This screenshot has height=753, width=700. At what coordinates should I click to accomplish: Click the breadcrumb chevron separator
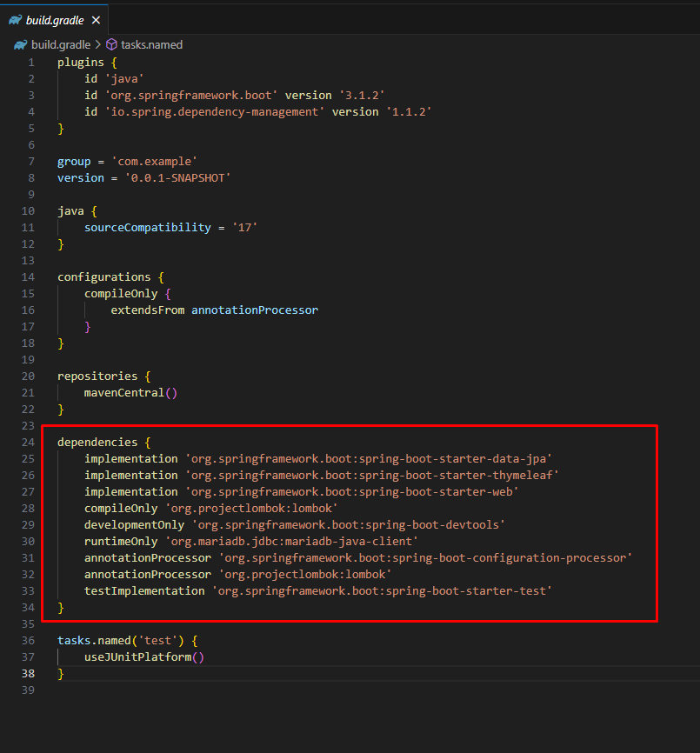click(98, 44)
